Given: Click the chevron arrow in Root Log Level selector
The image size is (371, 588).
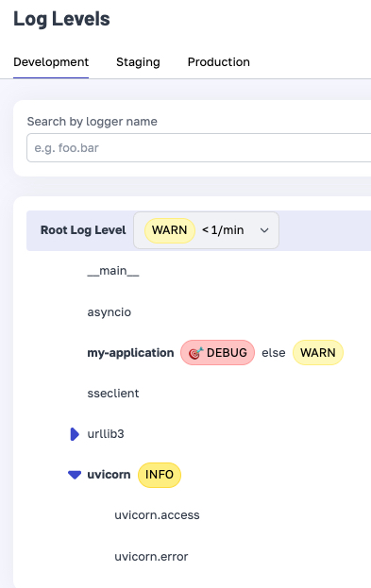Looking at the screenshot, I should [264, 230].
